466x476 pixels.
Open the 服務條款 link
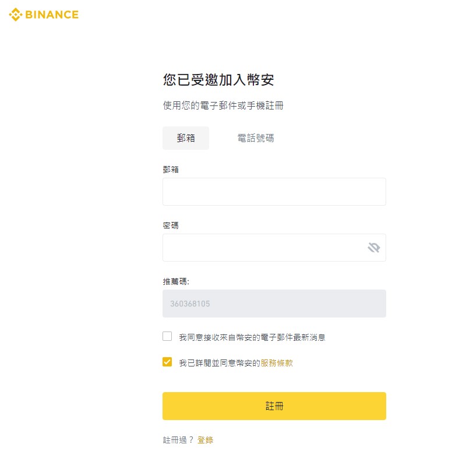coord(277,363)
